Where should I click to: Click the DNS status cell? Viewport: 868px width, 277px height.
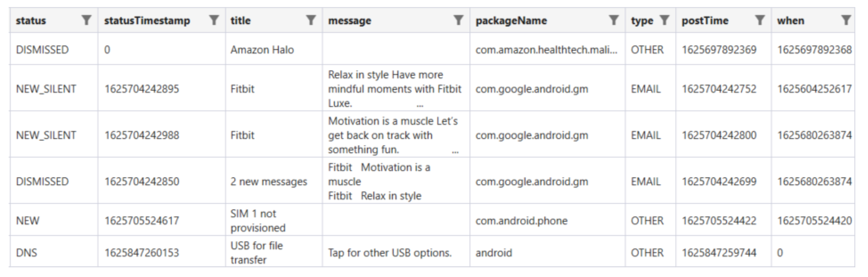click(x=26, y=252)
